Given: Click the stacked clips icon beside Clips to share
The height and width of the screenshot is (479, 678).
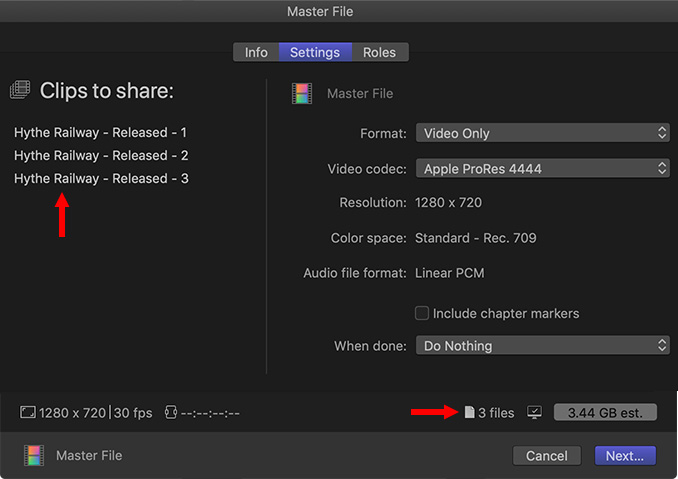Looking at the screenshot, I should click(x=20, y=90).
